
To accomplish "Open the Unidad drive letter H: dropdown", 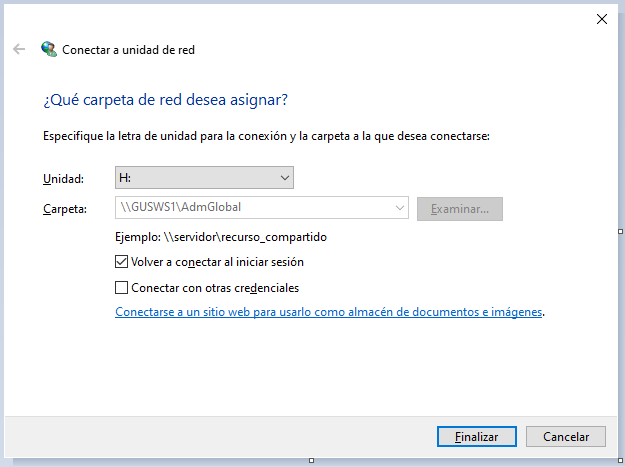I will coord(204,178).
